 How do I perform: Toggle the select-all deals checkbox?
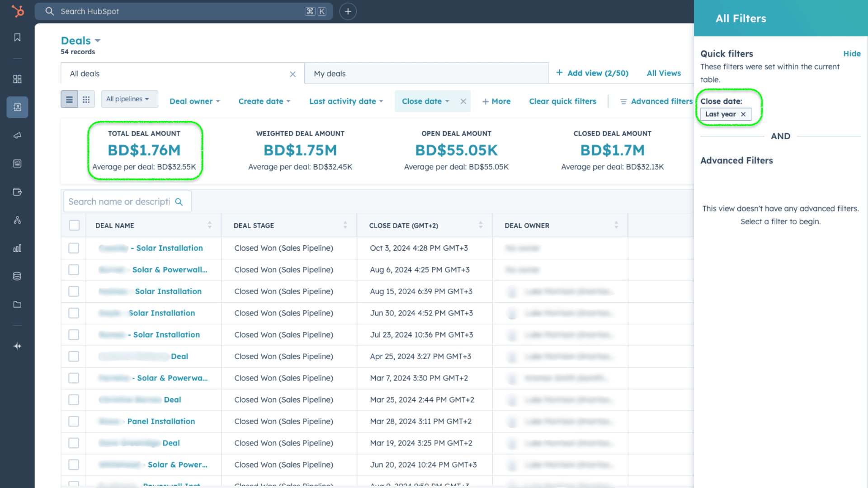tap(74, 225)
